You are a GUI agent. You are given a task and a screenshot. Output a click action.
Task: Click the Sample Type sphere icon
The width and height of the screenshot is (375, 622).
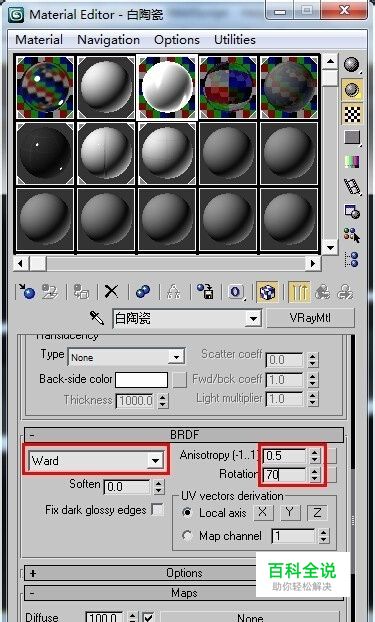tap(352, 65)
